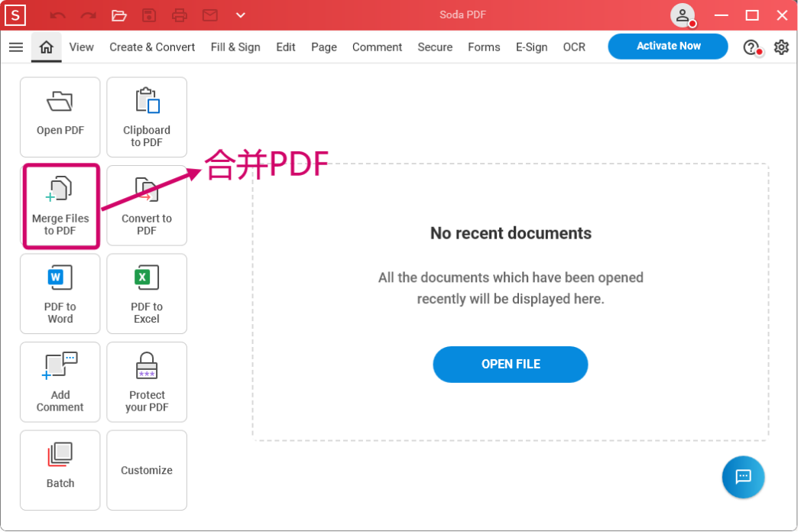Select Protect your PDF
The height and width of the screenshot is (532, 801).
coord(147,381)
